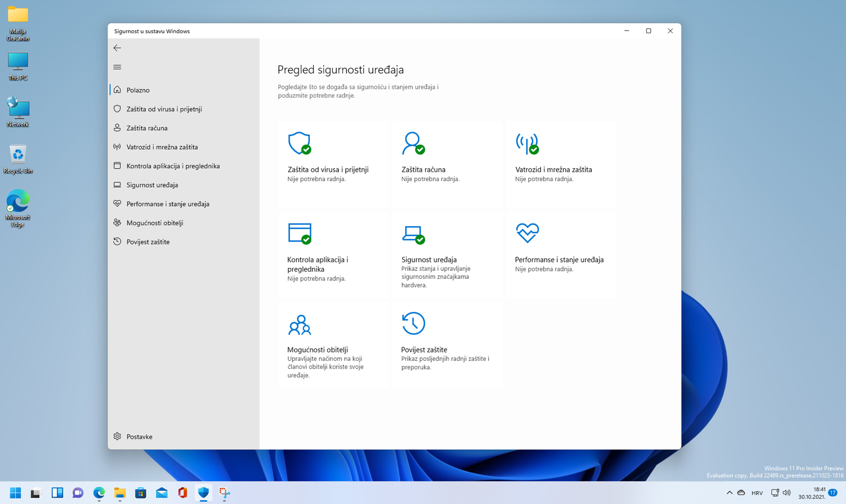Click Windows Security shield in taskbar
This screenshot has width=846, height=504.
tap(204, 493)
